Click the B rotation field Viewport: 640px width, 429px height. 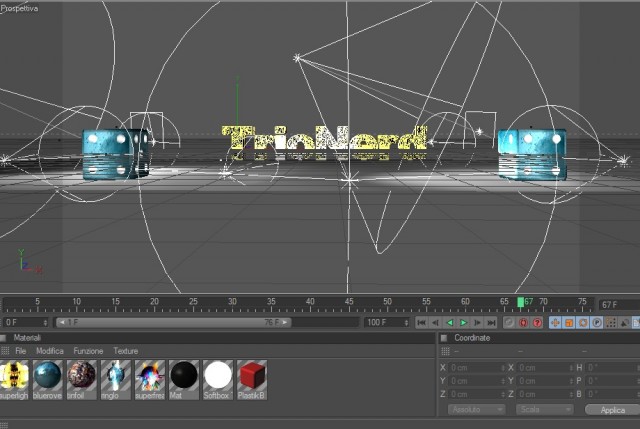click(x=612, y=395)
